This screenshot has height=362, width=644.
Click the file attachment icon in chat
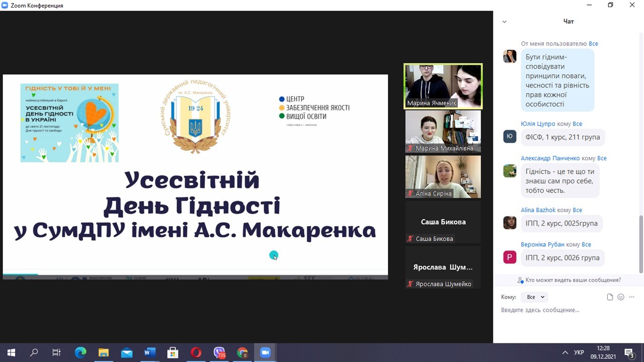pos(610,297)
